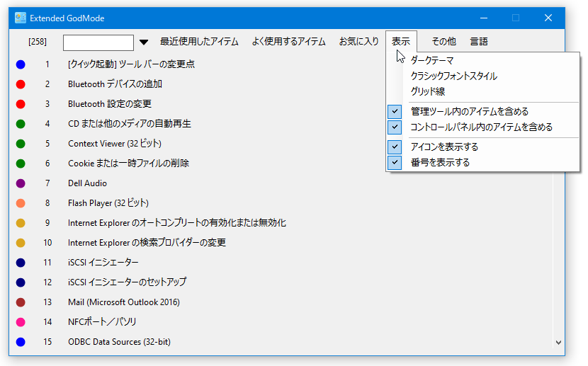588x366 pixels.
Task: Enable グリッド線 option
Action: [x=427, y=91]
